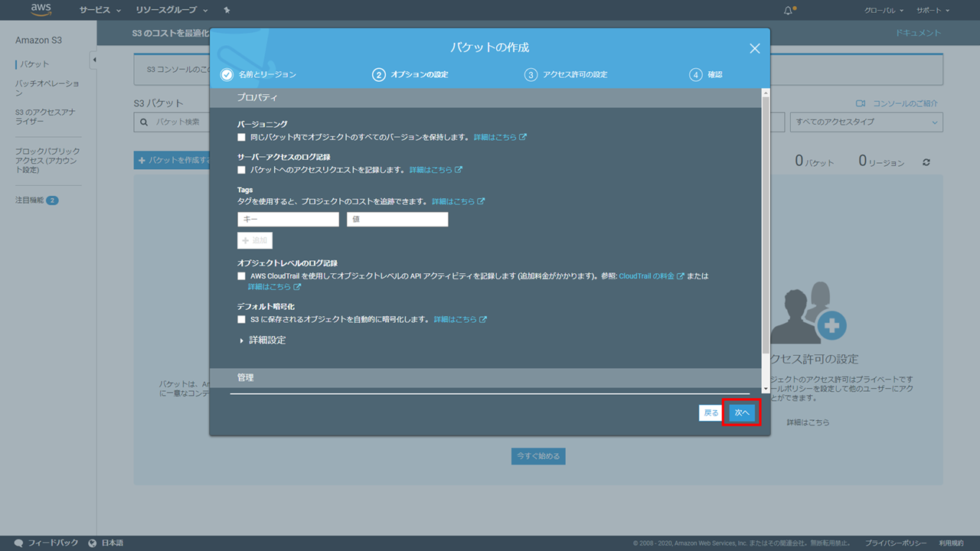Open the サービス dropdown menu
Screen dimensions: 980x551
(x=100, y=11)
